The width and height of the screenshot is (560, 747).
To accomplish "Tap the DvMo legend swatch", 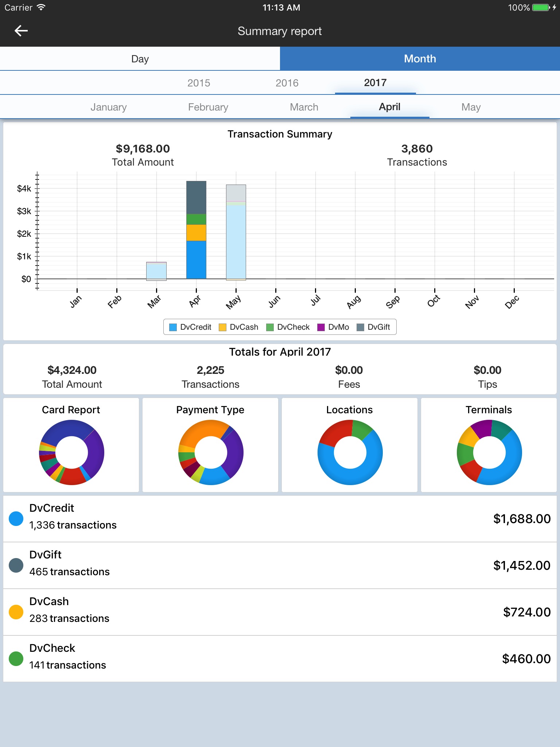I will (321, 327).
